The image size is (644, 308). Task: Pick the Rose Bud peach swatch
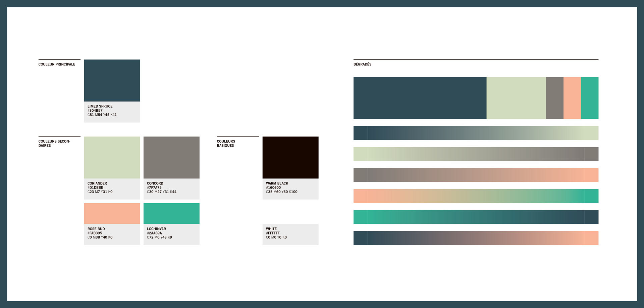point(112,213)
